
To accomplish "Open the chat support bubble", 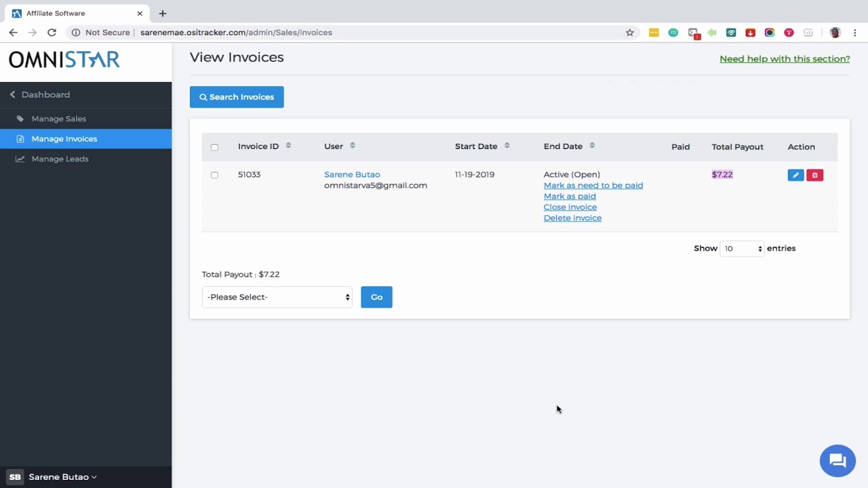I will [x=837, y=461].
